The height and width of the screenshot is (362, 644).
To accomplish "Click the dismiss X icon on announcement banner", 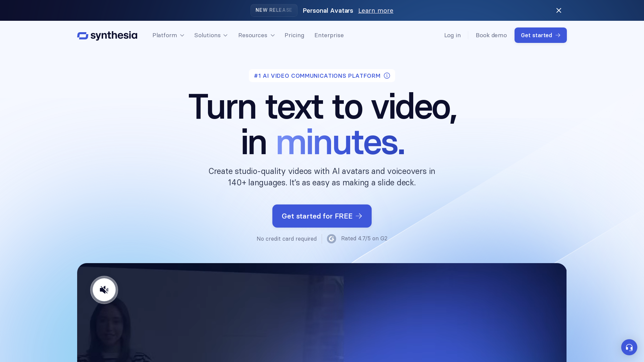I will (558, 10).
